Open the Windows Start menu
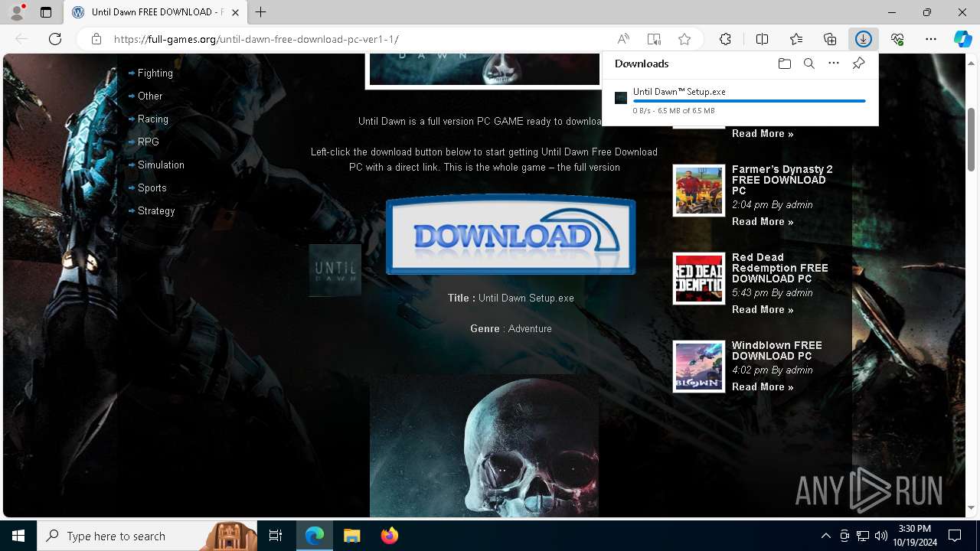 (x=18, y=536)
